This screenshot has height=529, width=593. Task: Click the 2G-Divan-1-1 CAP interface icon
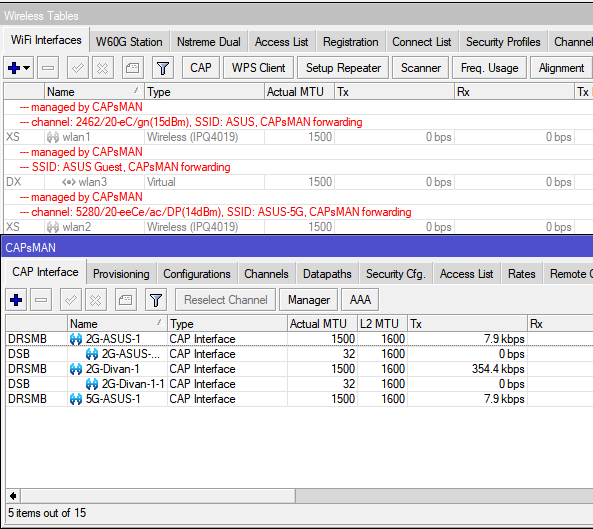tap(92, 384)
